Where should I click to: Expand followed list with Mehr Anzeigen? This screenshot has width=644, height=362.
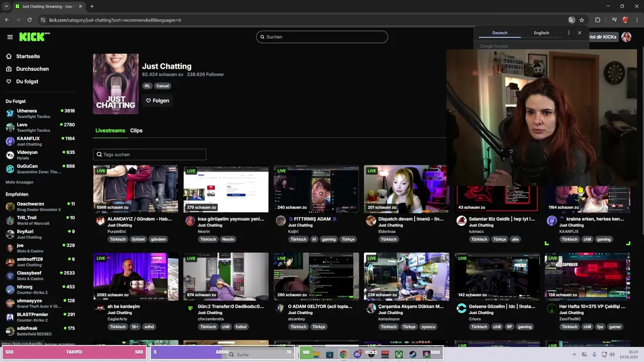pos(20,182)
